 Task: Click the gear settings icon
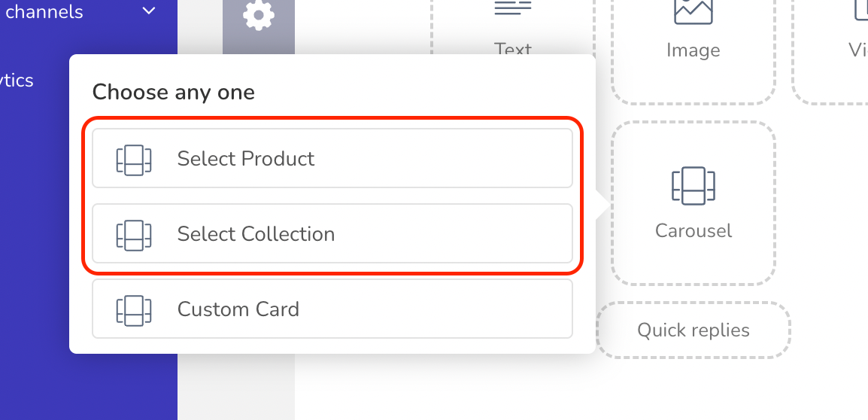point(259,16)
